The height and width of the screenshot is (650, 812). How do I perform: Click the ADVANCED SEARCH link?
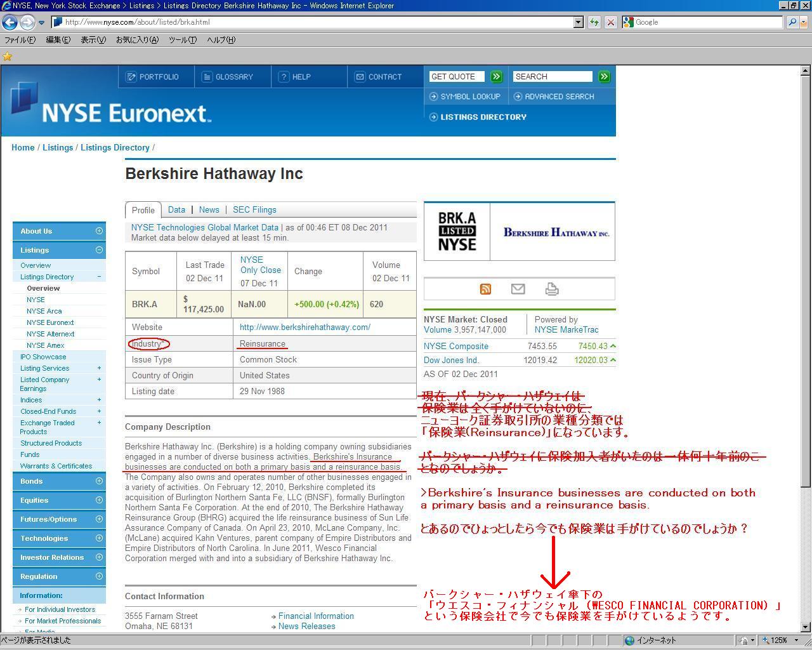point(554,96)
